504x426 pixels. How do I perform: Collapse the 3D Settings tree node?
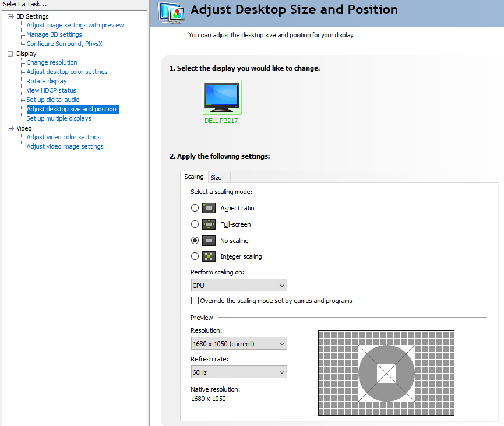click(x=10, y=16)
